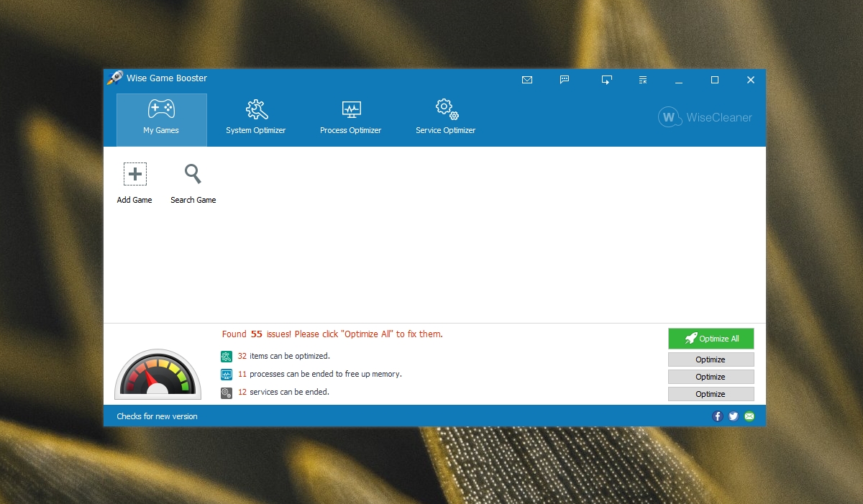Open the mail envelope icon in title bar

point(527,80)
